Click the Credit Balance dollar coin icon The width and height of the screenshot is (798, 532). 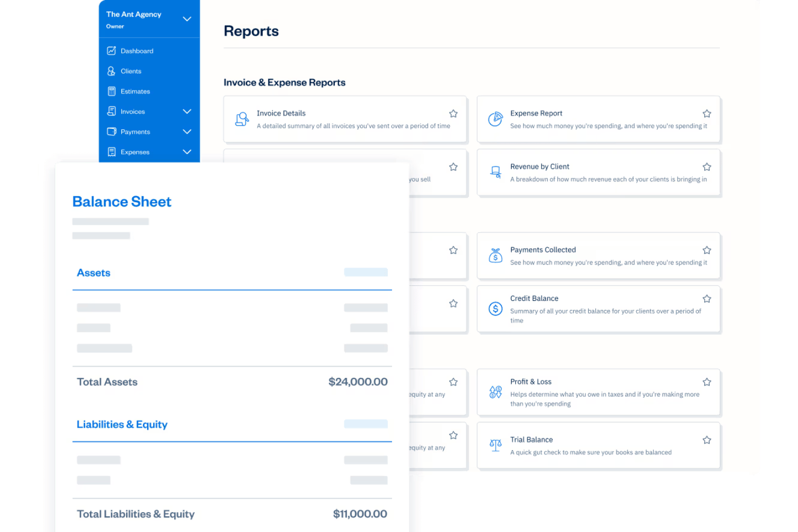click(496, 309)
